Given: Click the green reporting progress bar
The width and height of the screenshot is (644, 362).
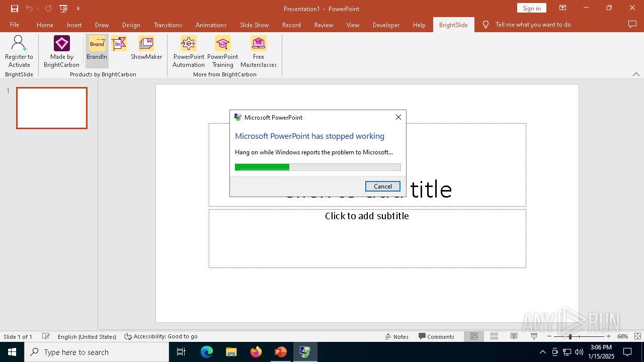Looking at the screenshot, I should pos(318,167).
